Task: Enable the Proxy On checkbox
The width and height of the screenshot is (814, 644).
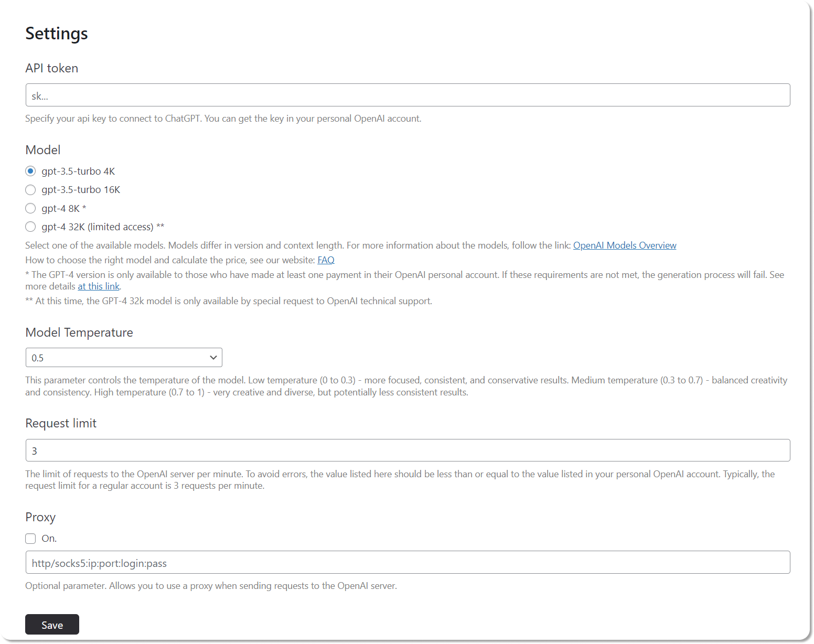Action: point(30,539)
